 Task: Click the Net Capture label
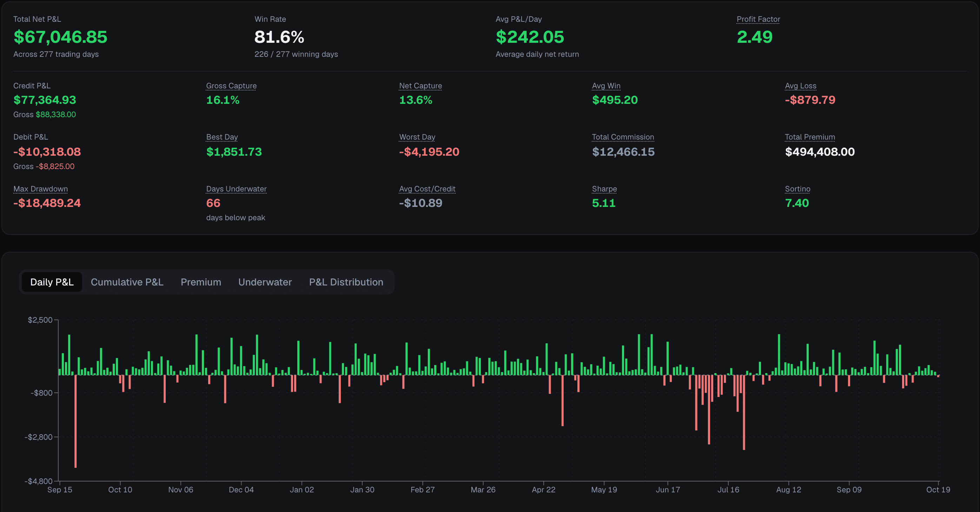421,86
